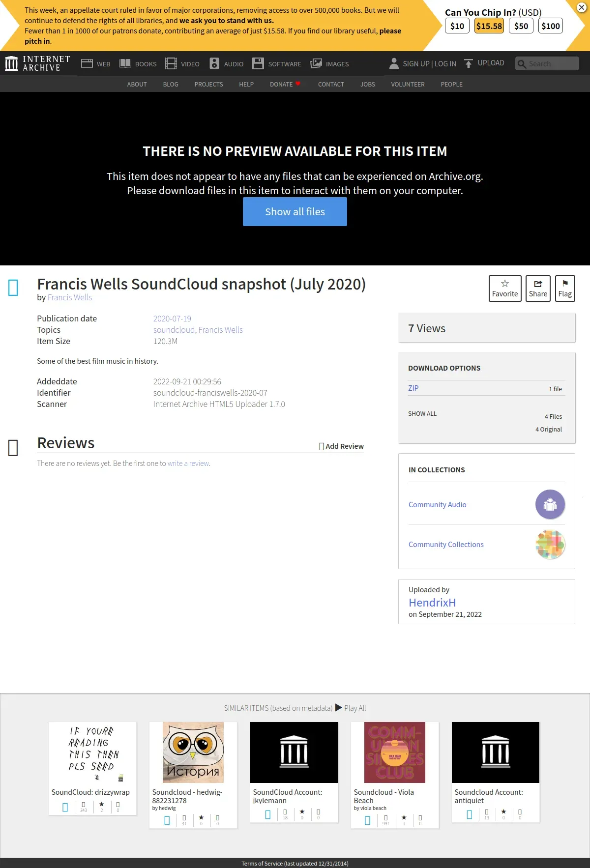Click the Community Audio collection avatar
Image resolution: width=590 pixels, height=868 pixels.
(x=550, y=504)
